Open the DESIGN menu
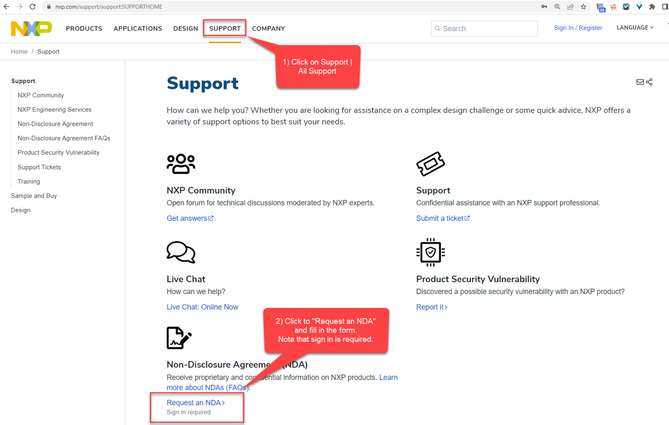 186,29
